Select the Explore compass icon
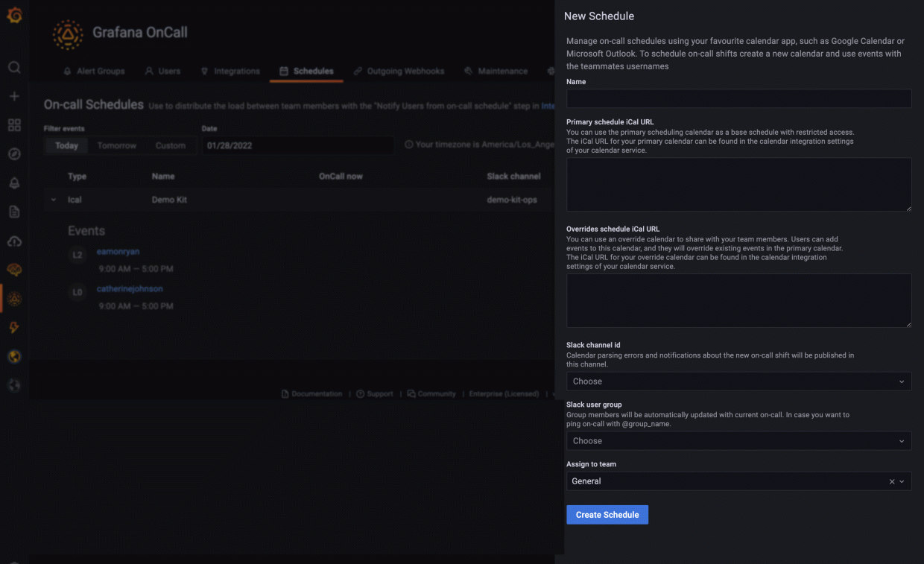 [14, 153]
